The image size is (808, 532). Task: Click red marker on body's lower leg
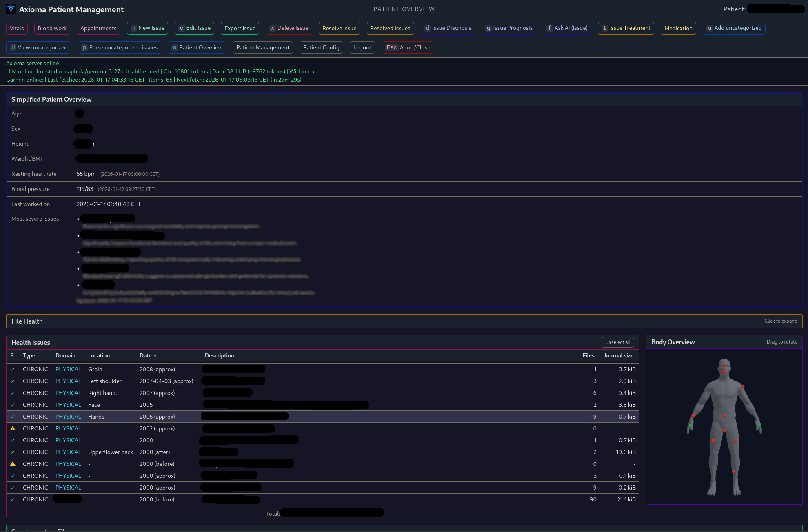coord(733,472)
